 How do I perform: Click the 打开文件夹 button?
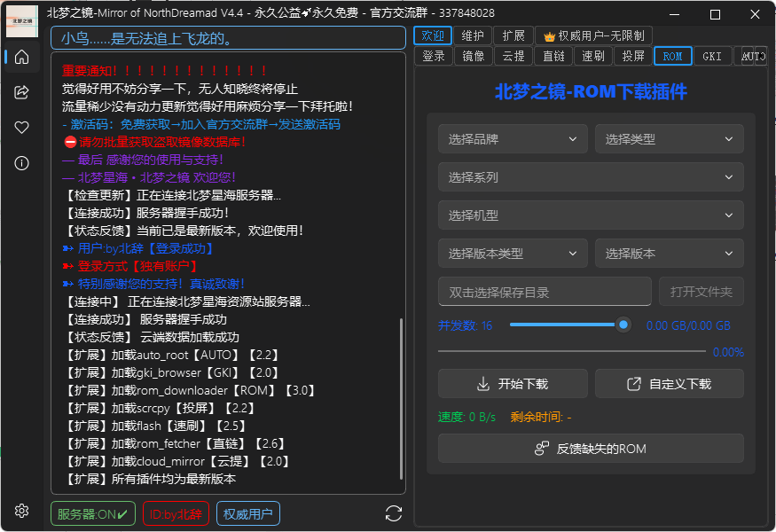[700, 291]
